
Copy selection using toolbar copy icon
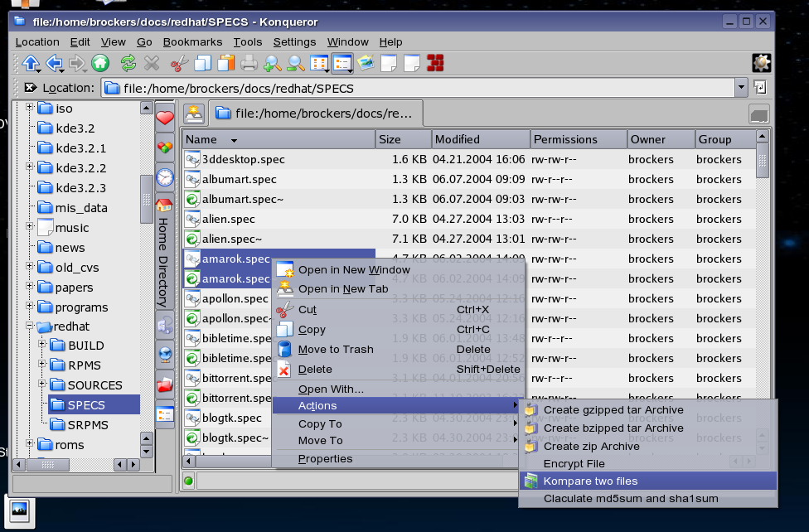tap(203, 64)
